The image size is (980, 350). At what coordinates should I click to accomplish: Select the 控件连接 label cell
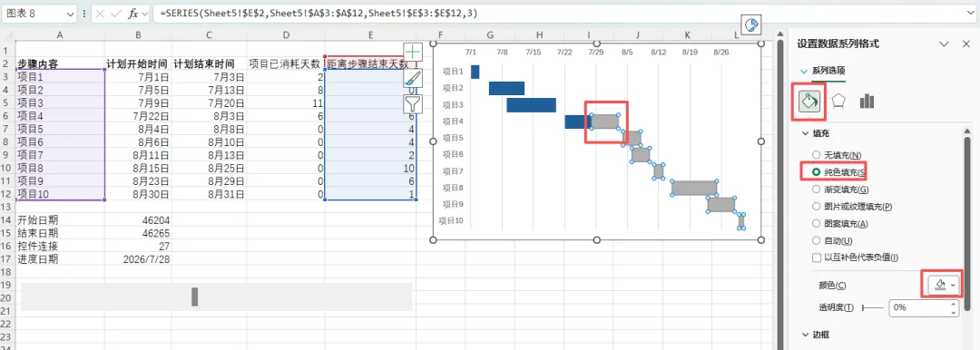point(59,246)
